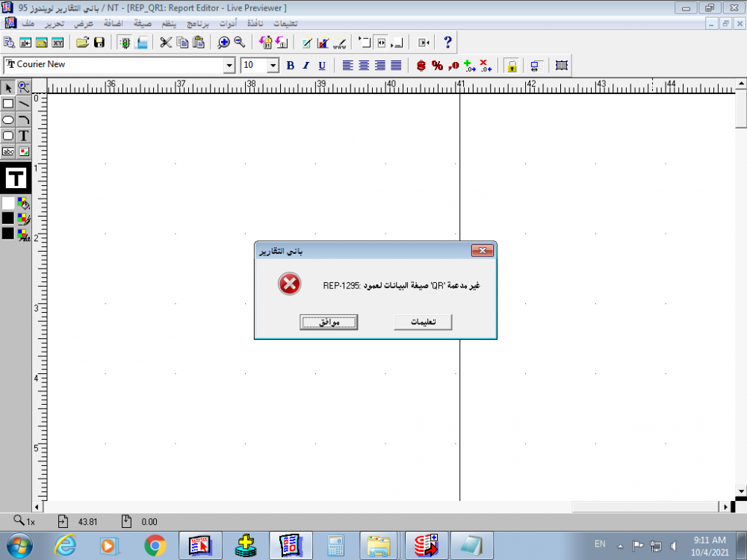The image size is (747, 560).
Task: Select the Line drawing tool
Action: pyautogui.click(x=25, y=104)
